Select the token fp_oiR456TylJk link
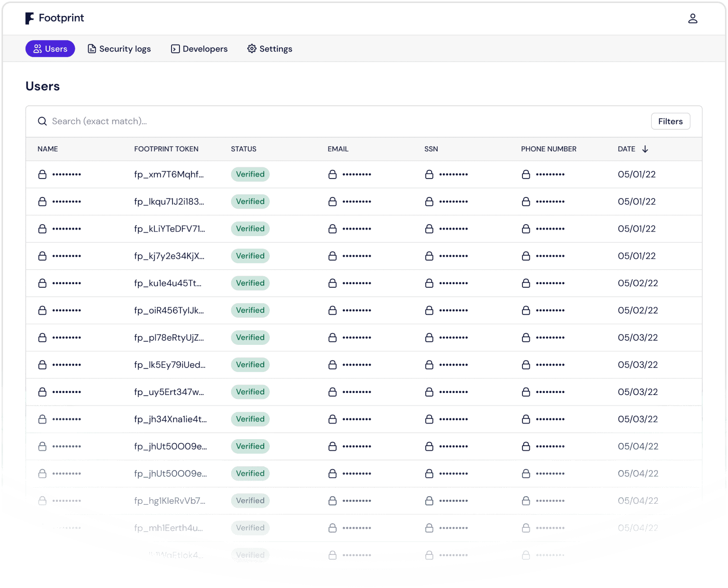This screenshot has width=728, height=588. coord(169,310)
